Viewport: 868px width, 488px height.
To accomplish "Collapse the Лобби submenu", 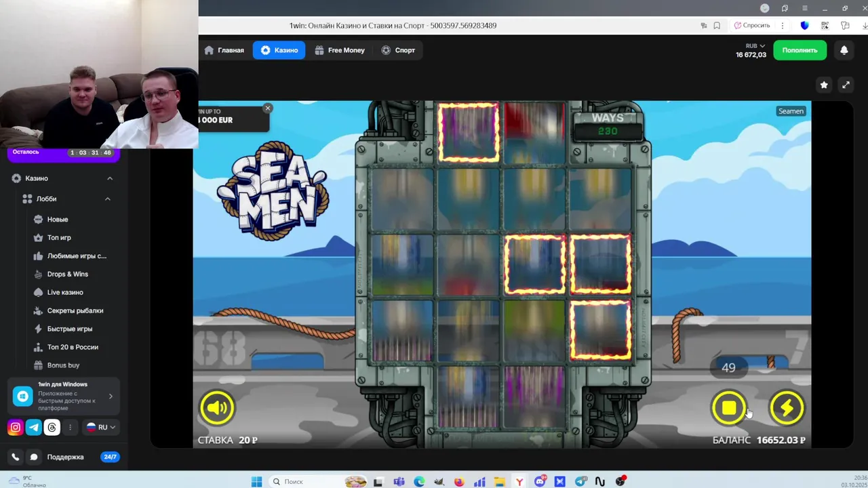I will pyautogui.click(x=107, y=199).
